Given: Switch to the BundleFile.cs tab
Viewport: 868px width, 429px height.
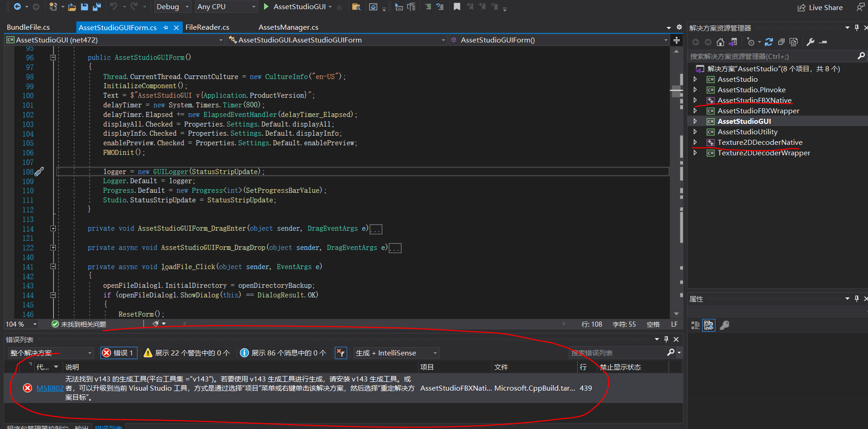Looking at the screenshot, I should (28, 27).
